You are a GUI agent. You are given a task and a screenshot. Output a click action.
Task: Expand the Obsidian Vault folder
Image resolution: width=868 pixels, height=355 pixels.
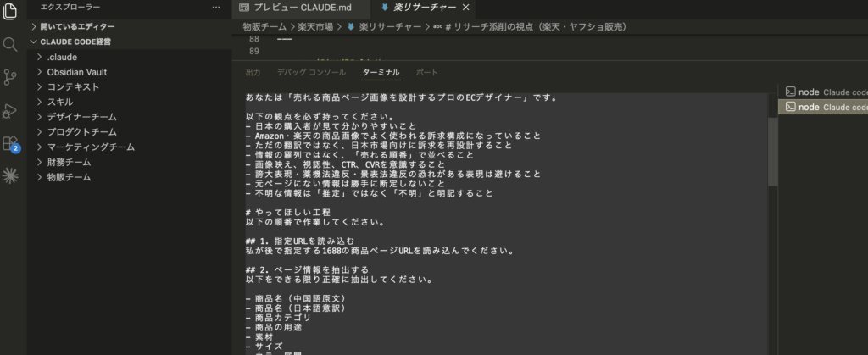pyautogui.click(x=76, y=72)
